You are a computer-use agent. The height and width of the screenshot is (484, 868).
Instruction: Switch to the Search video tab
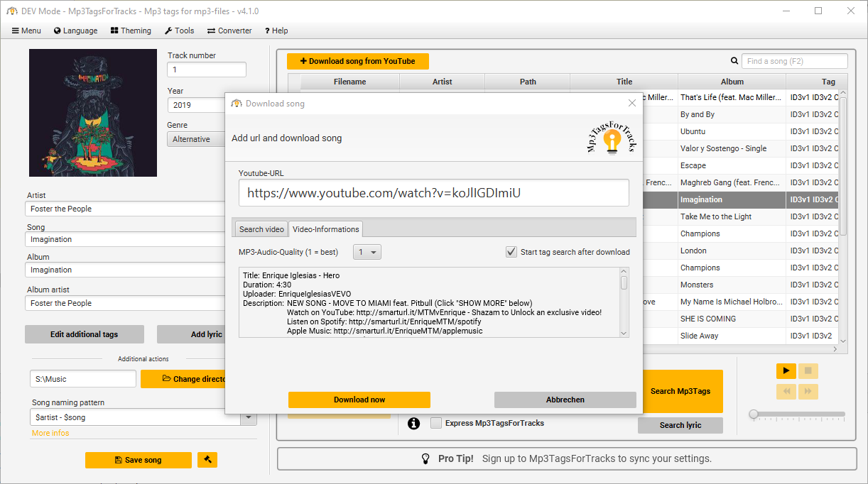[x=261, y=229]
